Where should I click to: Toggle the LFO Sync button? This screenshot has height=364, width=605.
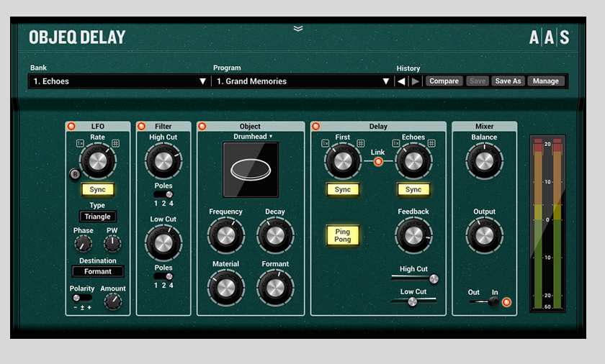click(98, 189)
